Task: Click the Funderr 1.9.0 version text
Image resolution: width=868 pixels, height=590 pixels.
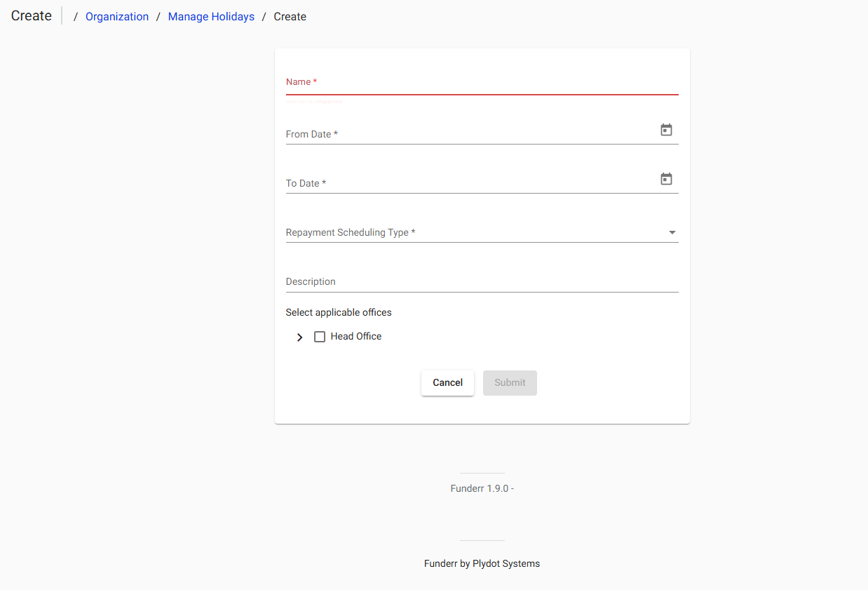Action: click(x=482, y=488)
